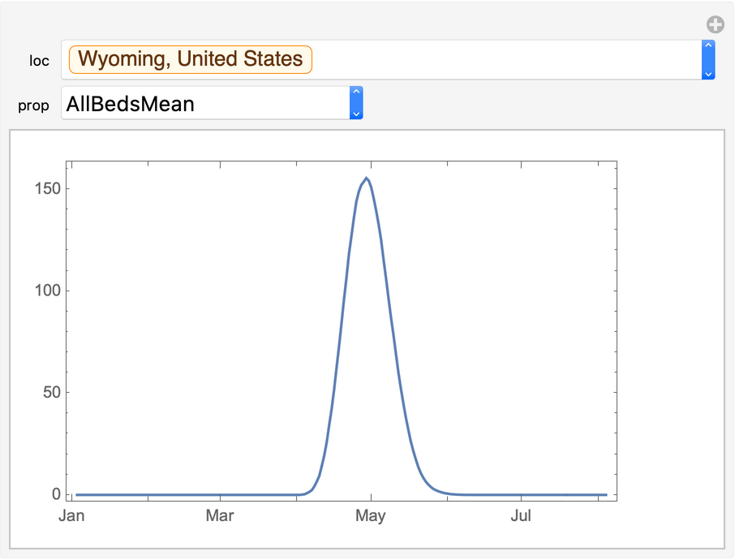Click the loc control label

39,61
